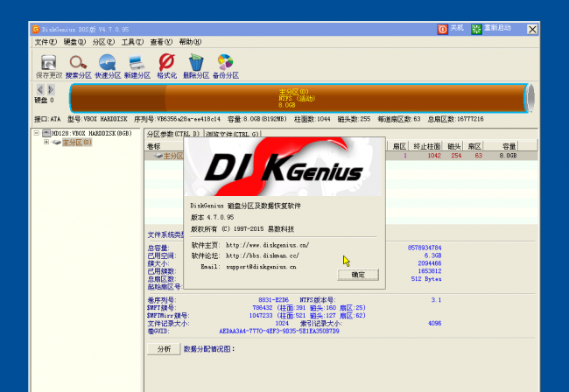The height and width of the screenshot is (392, 569).
Task: Open Search Partitions (搜索分区) tool
Action: 78,66
